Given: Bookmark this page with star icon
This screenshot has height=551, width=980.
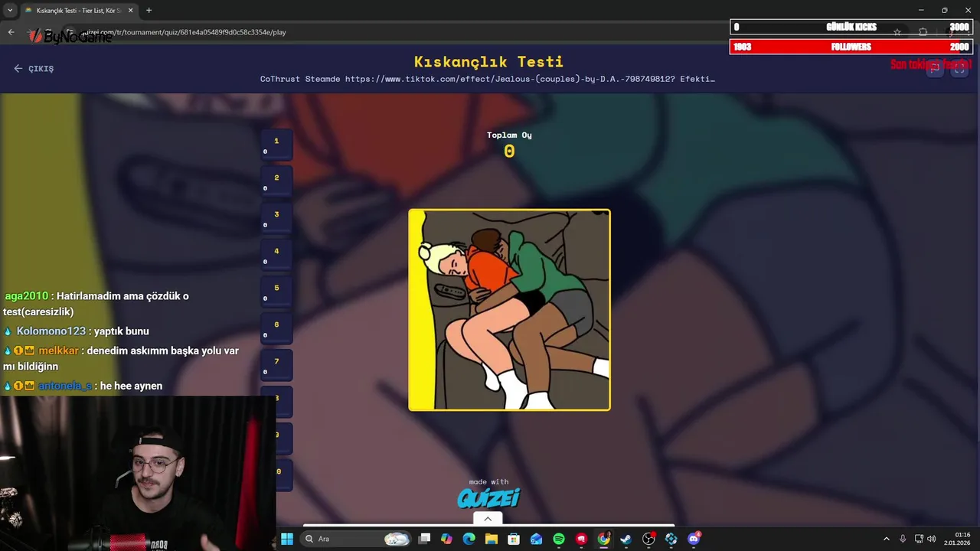Looking at the screenshot, I should 897,32.
